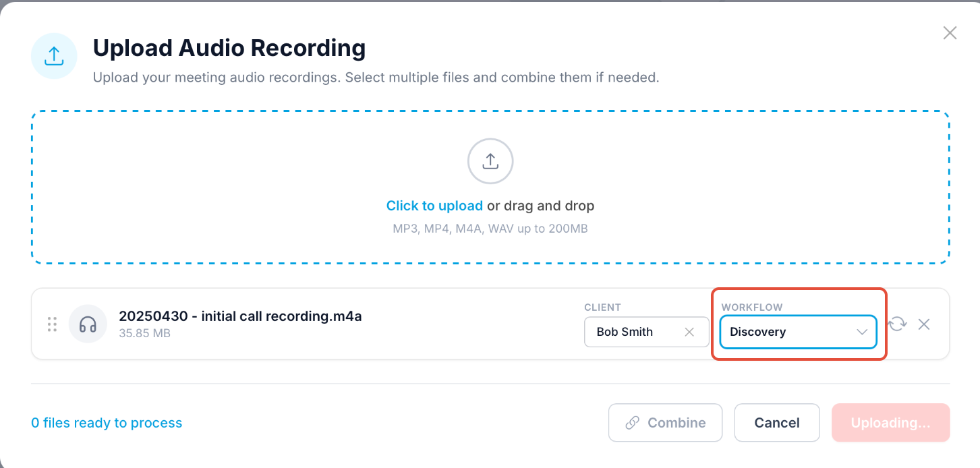This screenshot has width=980, height=468.
Task: Select the file name "20250430 - initial call recording.m4a"
Action: pos(240,316)
